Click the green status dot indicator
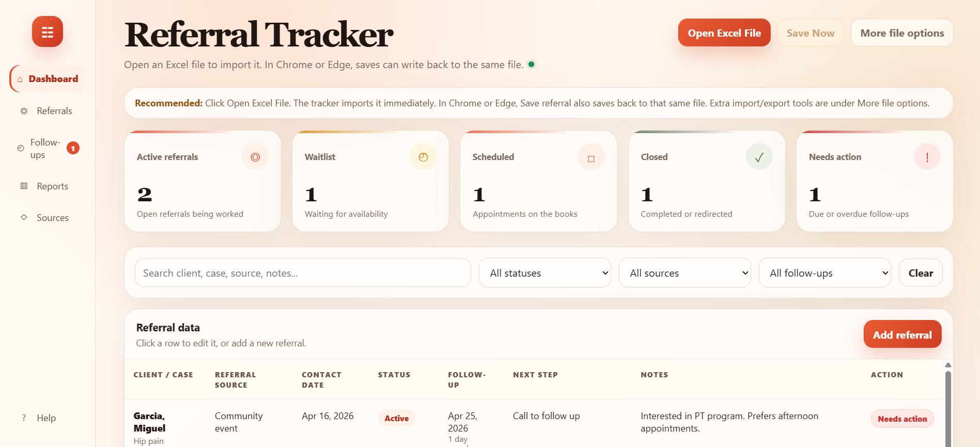The height and width of the screenshot is (447, 980). pos(531,65)
